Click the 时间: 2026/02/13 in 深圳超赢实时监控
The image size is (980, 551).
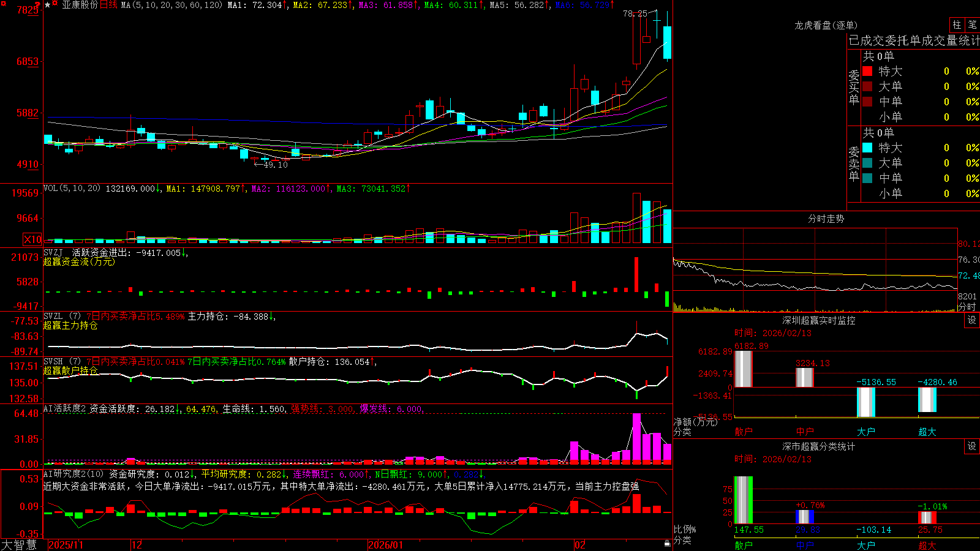[773, 333]
